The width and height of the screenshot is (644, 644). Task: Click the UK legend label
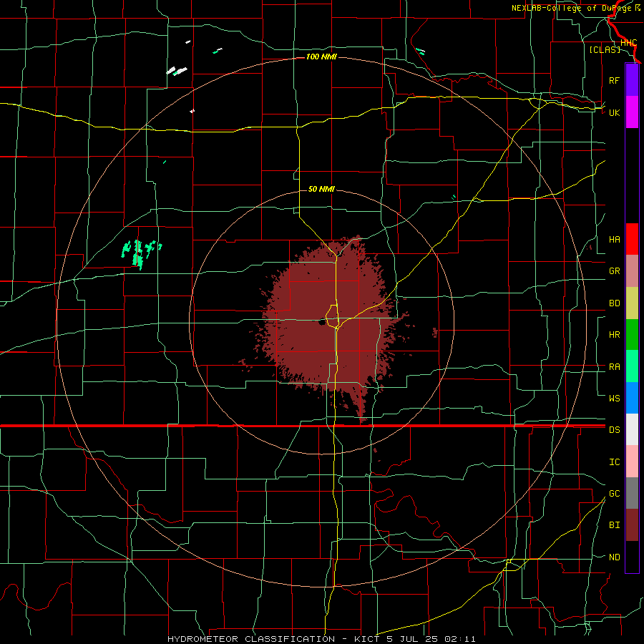[614, 112]
